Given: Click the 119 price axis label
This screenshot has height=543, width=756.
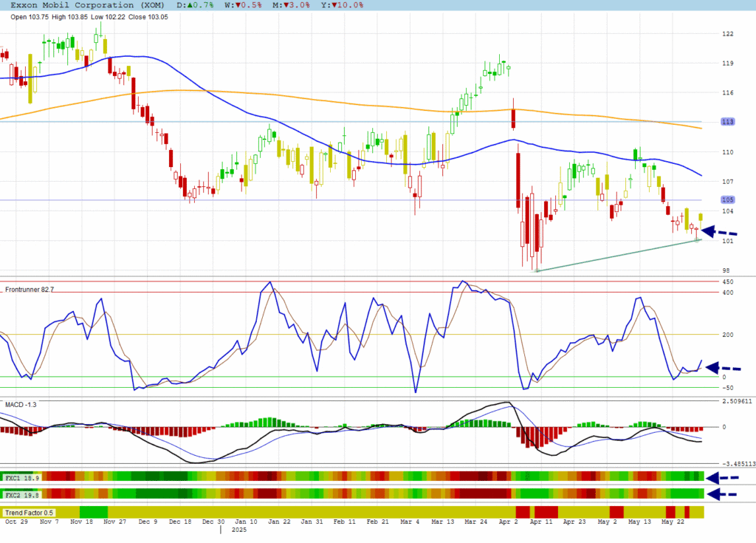Looking at the screenshot, I should click(x=727, y=64).
